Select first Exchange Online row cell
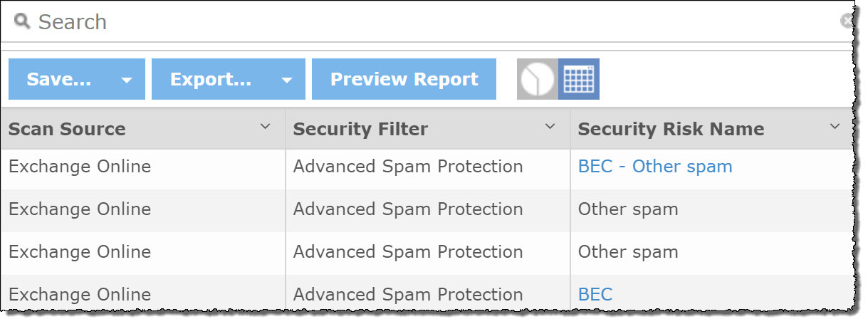Screen dimensions: 868x324 80,167
